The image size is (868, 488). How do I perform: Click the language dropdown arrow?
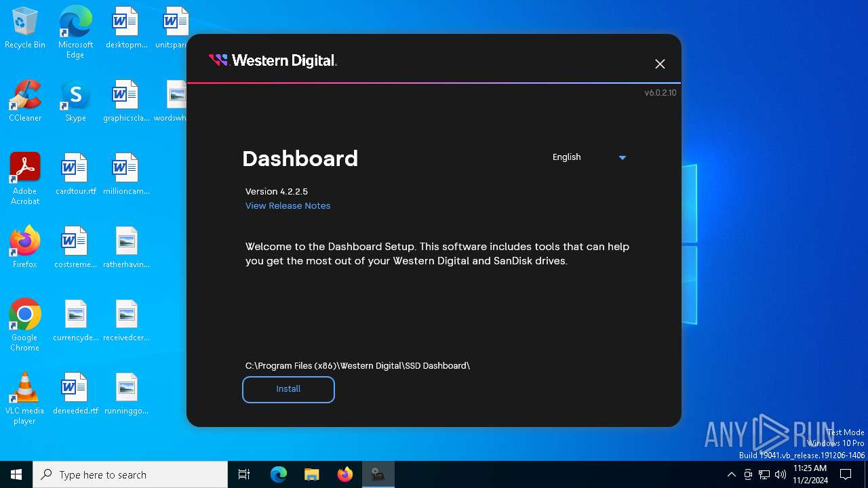point(623,158)
